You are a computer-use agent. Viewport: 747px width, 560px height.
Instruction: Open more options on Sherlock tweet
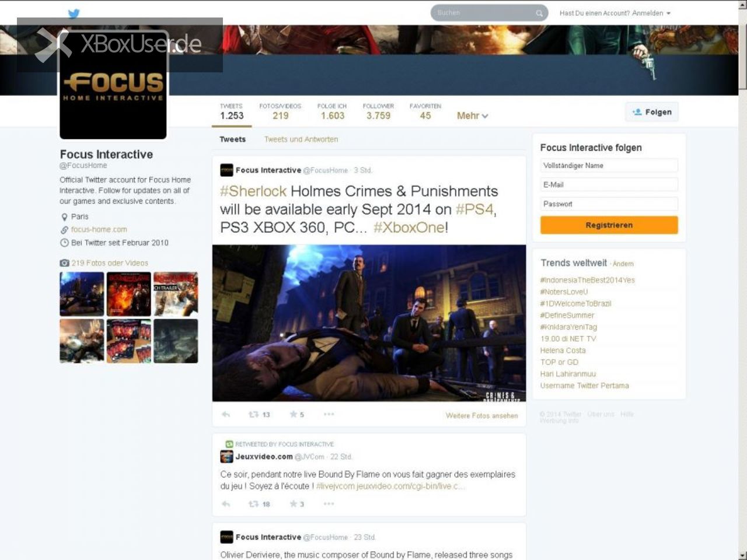point(329,414)
